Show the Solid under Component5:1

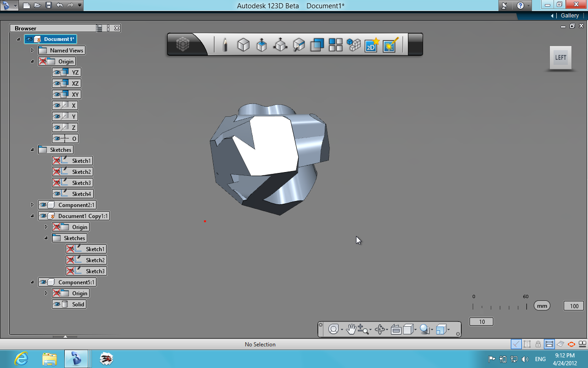[x=57, y=304]
